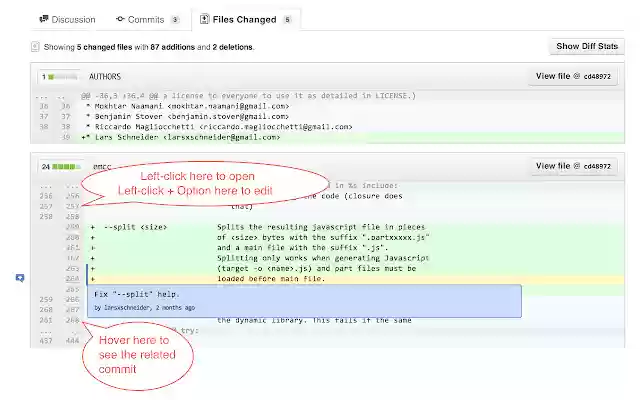Open the Discussion tab
This screenshot has height=400, width=640.
[x=67, y=20]
